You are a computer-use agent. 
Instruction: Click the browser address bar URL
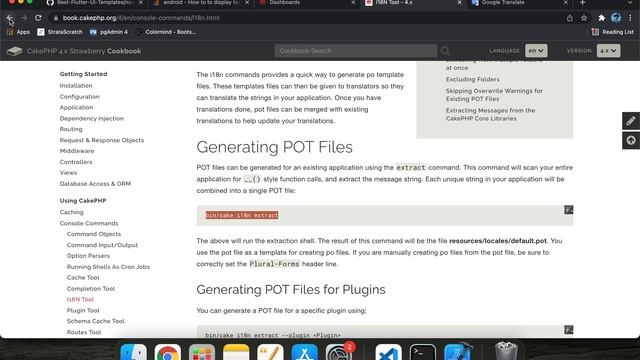141,18
